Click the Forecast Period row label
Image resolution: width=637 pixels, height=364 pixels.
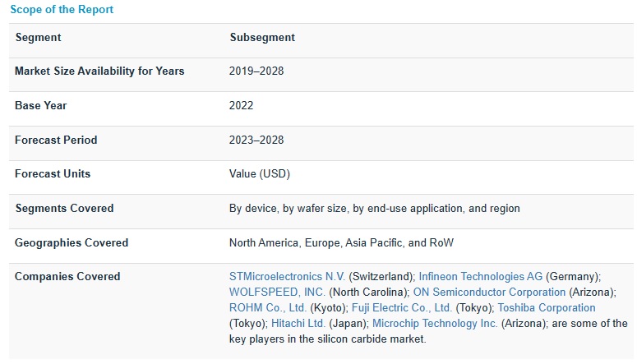pos(56,141)
